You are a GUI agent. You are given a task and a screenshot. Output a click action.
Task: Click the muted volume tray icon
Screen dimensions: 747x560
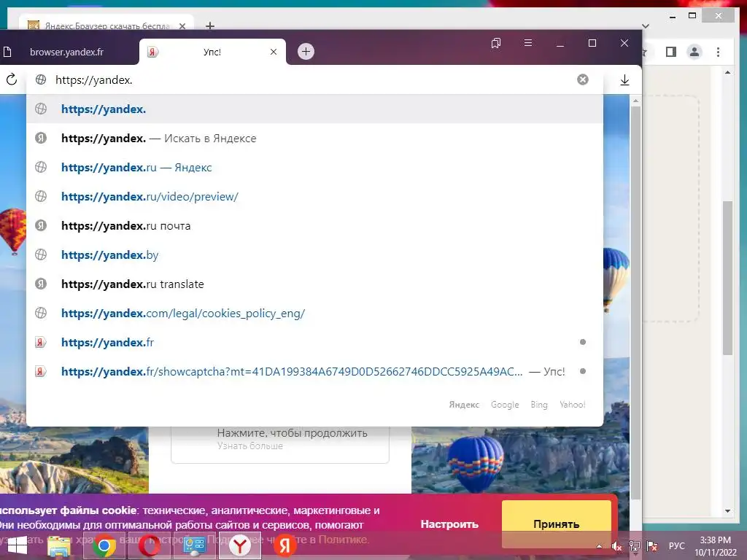point(617,546)
